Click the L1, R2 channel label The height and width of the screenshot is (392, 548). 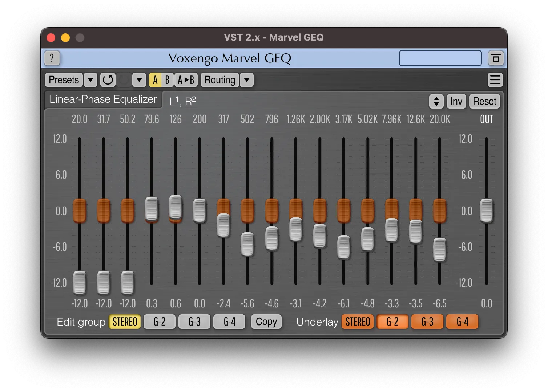(x=183, y=101)
